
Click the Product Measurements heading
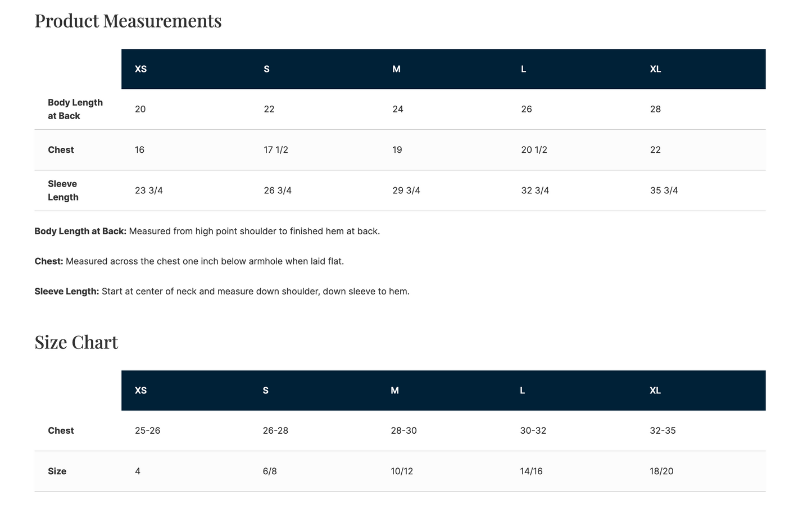click(x=128, y=21)
